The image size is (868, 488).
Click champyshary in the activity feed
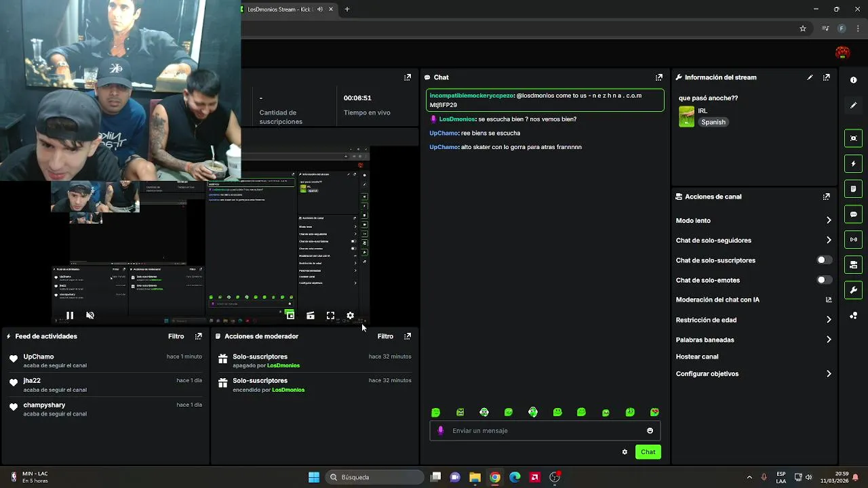coord(44,405)
